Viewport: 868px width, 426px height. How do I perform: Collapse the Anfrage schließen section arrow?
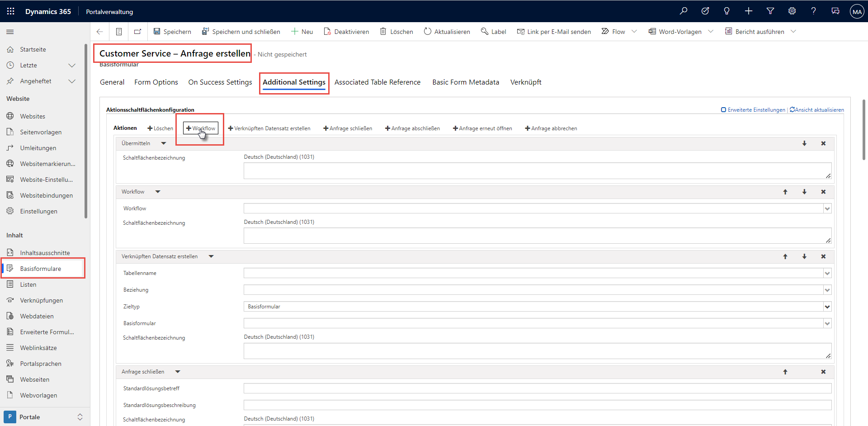(x=178, y=372)
